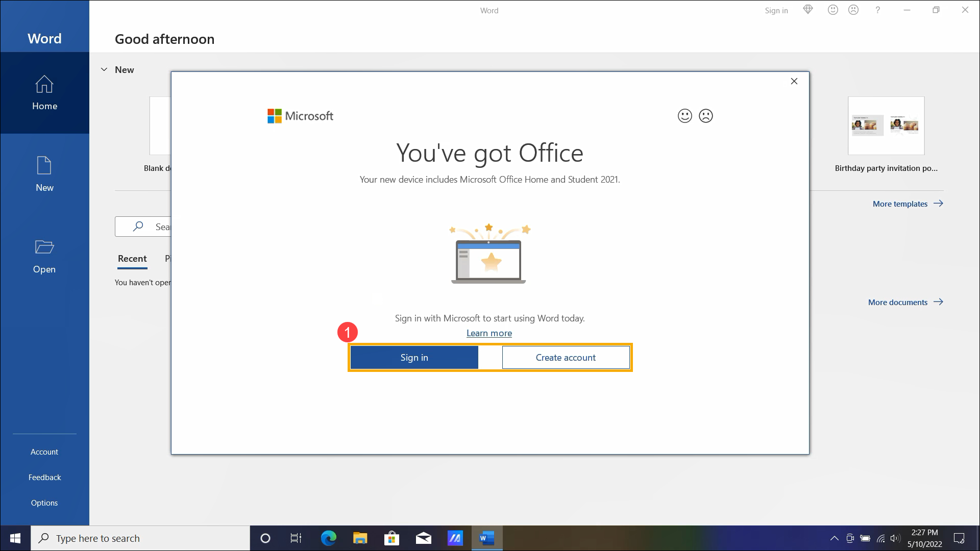980x551 pixels.
Task: Click the Sign in button in dialog
Action: 414,357
